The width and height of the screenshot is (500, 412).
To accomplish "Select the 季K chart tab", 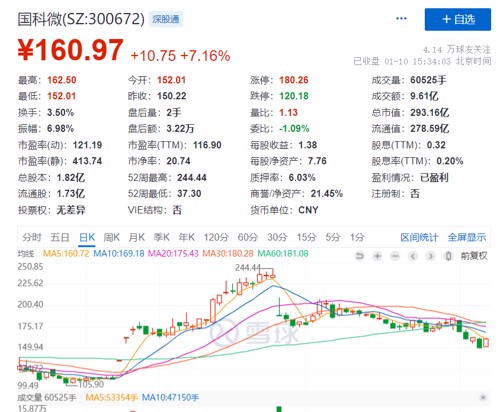I will pyautogui.click(x=162, y=237).
